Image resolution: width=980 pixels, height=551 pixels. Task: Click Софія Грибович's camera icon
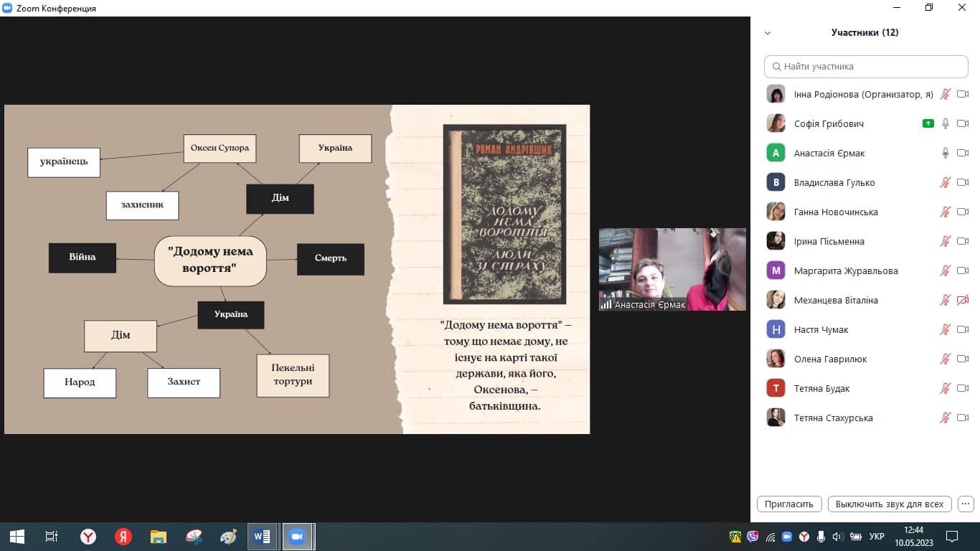[963, 123]
